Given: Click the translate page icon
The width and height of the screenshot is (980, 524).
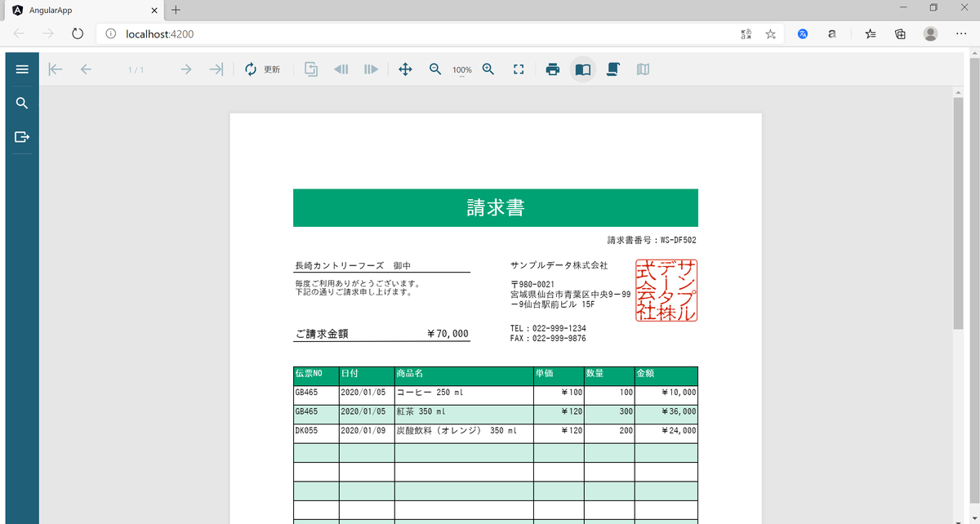Looking at the screenshot, I should (746, 33).
